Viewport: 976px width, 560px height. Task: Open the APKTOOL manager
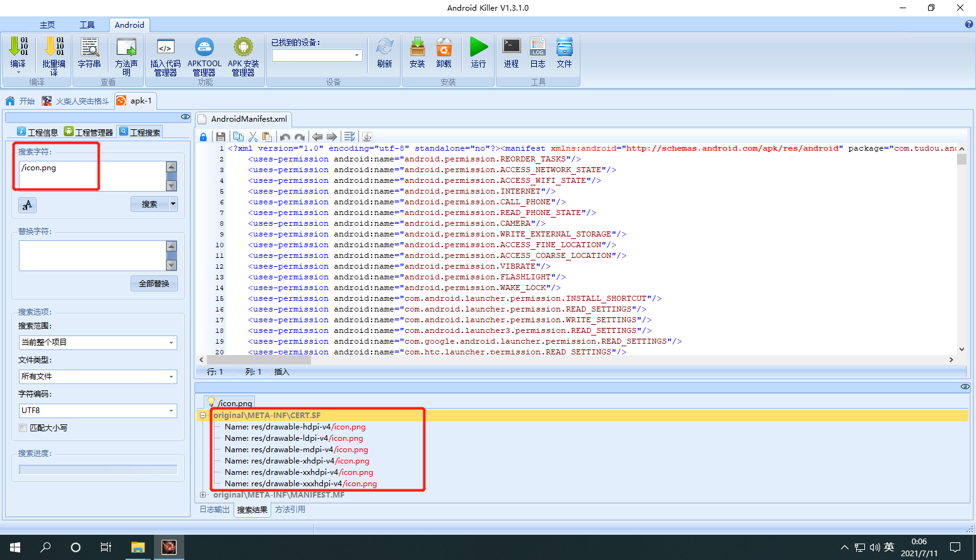(x=204, y=56)
